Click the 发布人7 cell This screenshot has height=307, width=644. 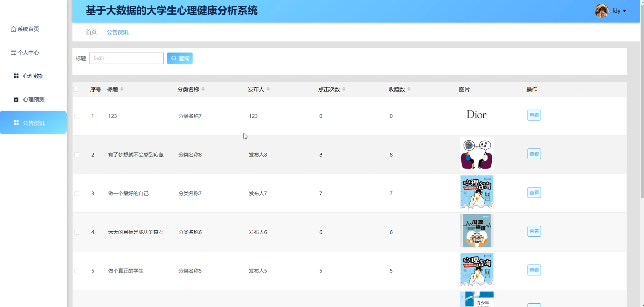point(258,194)
